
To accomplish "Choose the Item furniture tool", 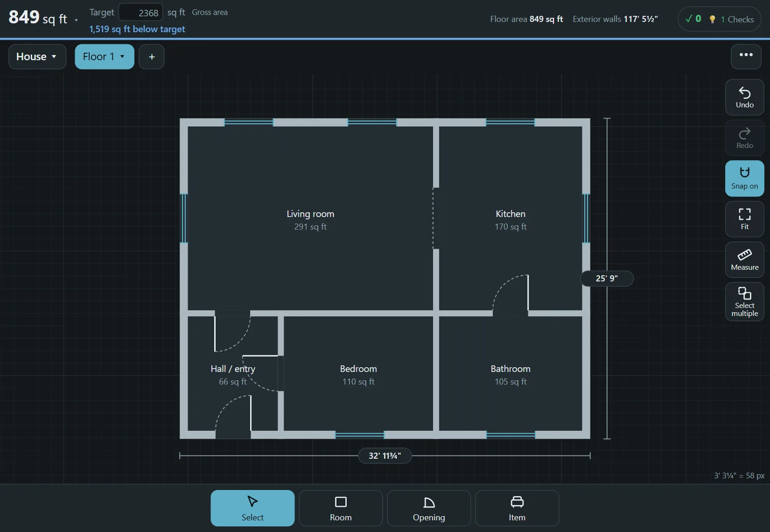I will (x=517, y=508).
